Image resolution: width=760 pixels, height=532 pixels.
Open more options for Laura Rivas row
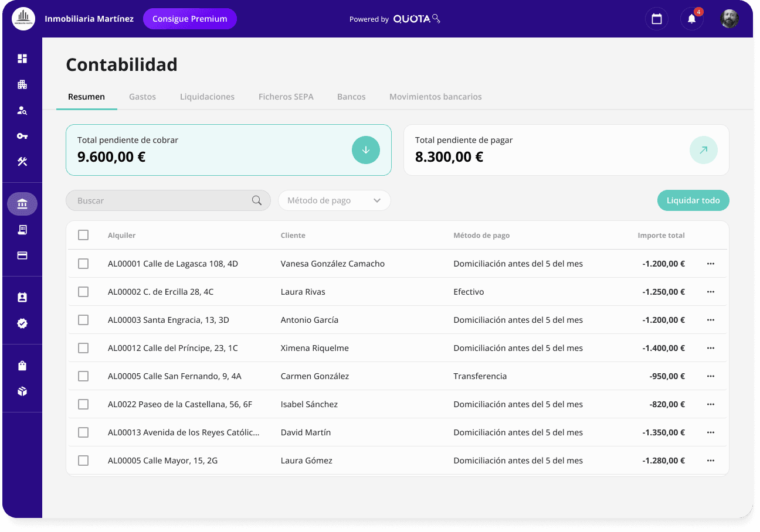click(x=711, y=292)
